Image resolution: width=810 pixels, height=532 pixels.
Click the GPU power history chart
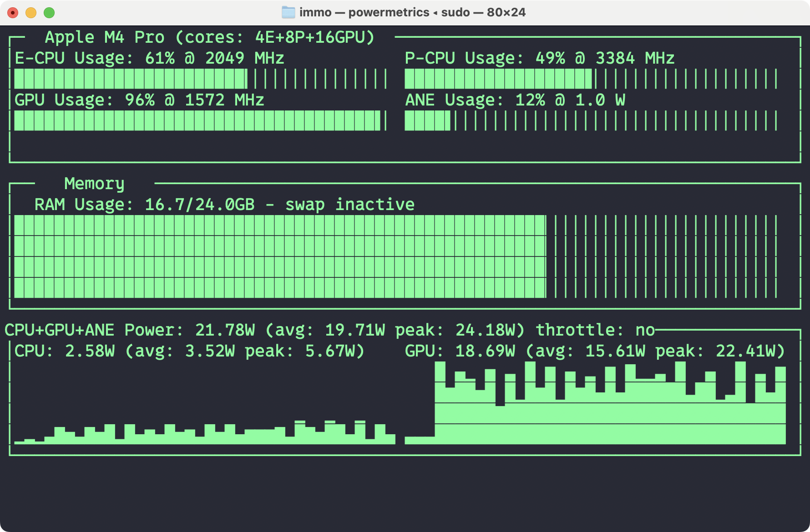(595, 403)
